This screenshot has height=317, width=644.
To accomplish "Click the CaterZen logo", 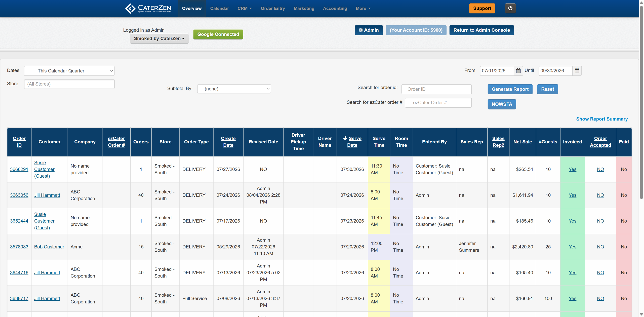I will [148, 8].
